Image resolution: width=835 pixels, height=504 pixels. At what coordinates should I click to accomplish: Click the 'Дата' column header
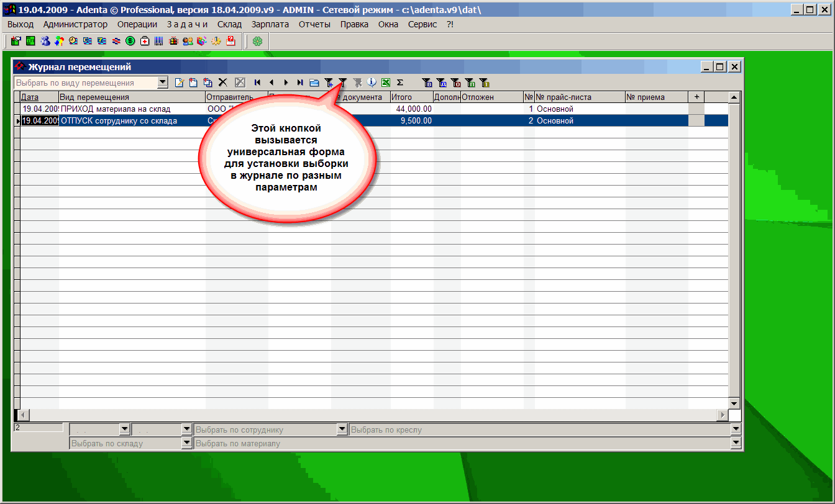point(30,97)
